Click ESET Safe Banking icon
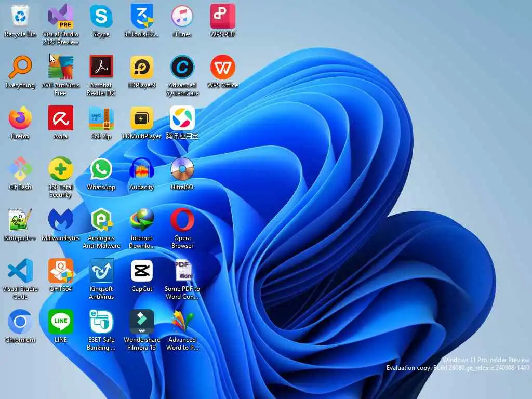532x399 pixels. point(101,322)
